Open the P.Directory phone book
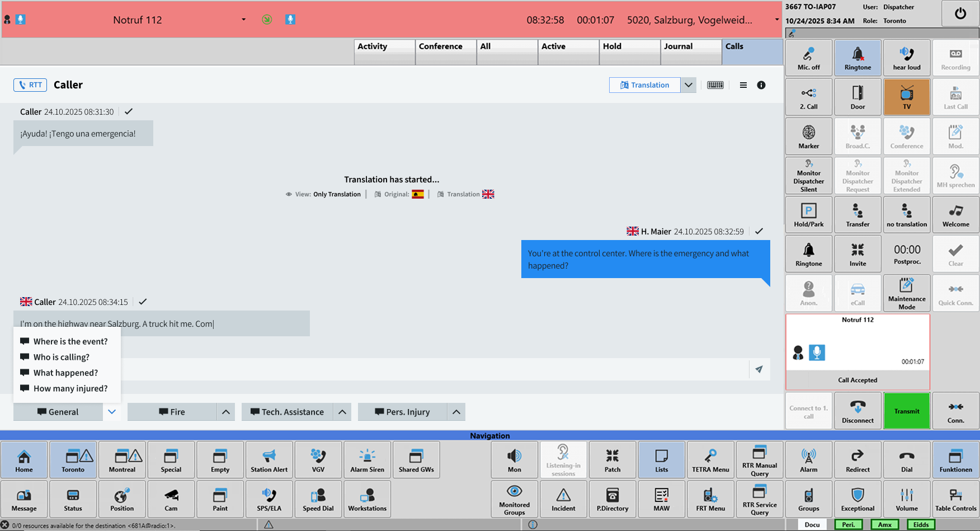This screenshot has height=531, width=980. (613, 499)
